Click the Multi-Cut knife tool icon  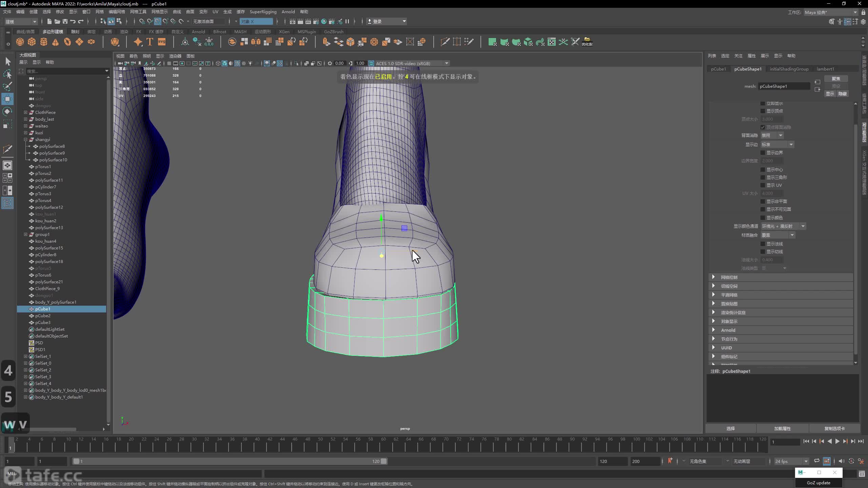tap(445, 42)
